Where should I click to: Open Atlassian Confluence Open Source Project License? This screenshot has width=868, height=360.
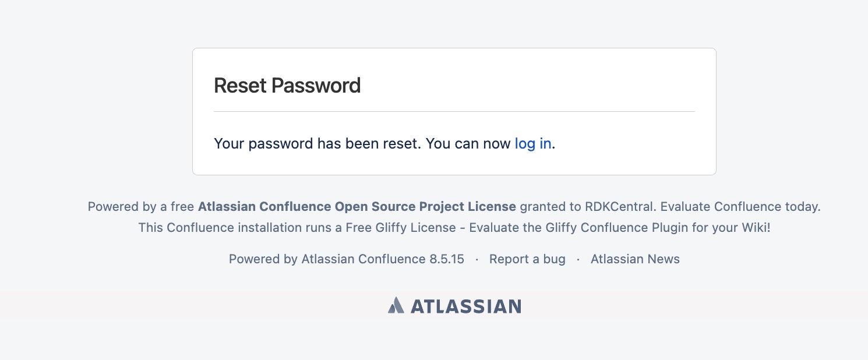pyautogui.click(x=357, y=206)
